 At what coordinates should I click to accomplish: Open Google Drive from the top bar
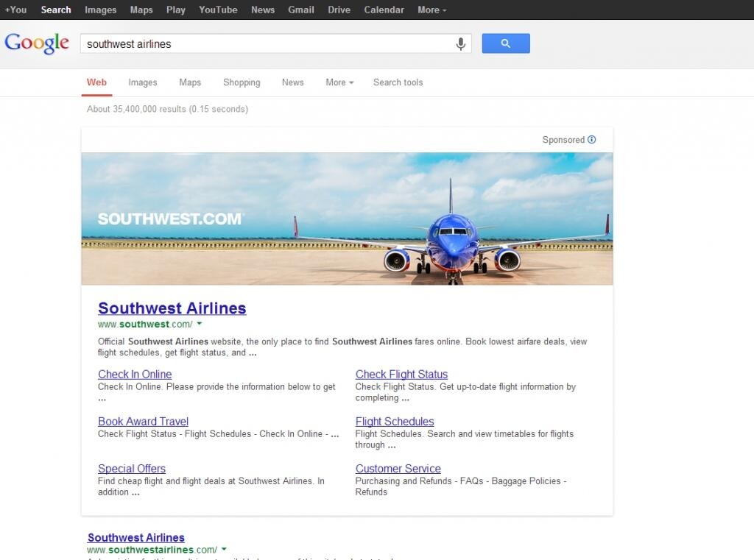[339, 10]
